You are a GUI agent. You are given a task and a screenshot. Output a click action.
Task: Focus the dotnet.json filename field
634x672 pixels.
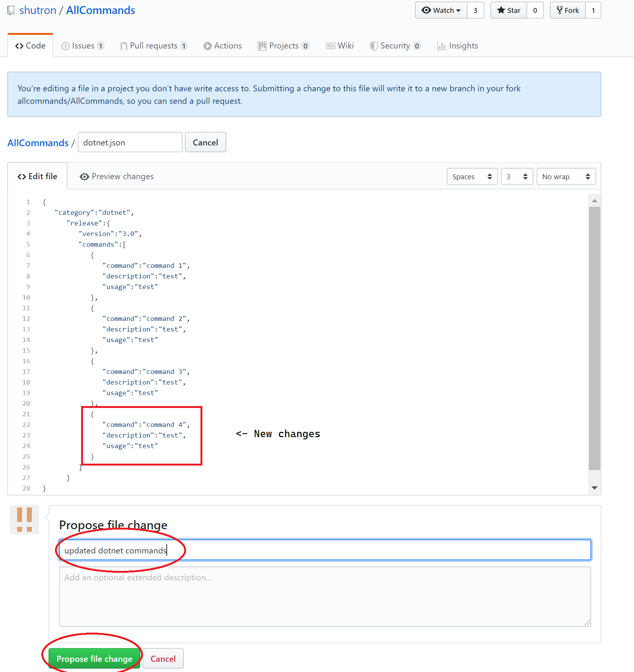pos(130,142)
